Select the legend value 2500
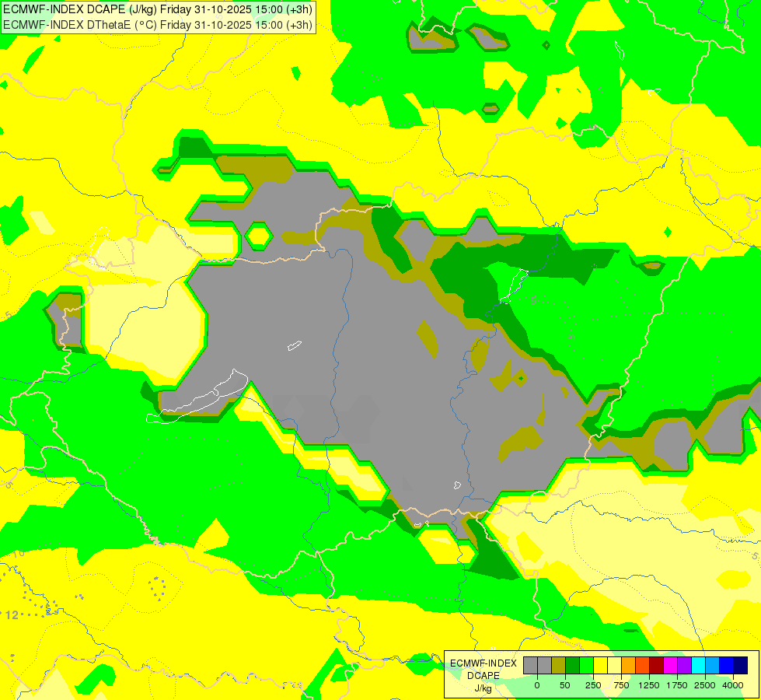Image resolution: width=761 pixels, height=700 pixels. coord(705,685)
